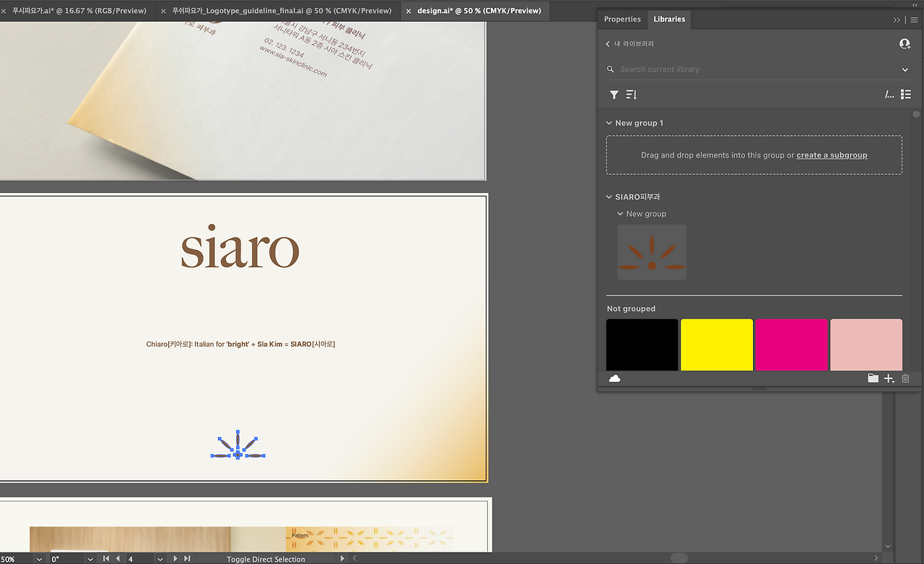
Task: Go to the last artboard
Action: 187,559
